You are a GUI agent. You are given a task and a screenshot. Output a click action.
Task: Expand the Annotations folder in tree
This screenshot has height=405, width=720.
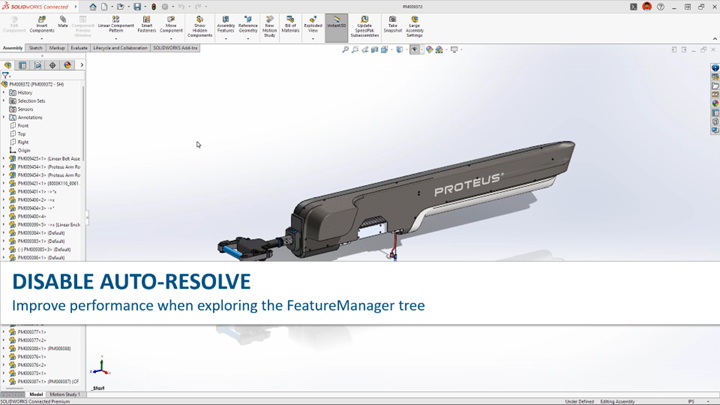coord(4,118)
